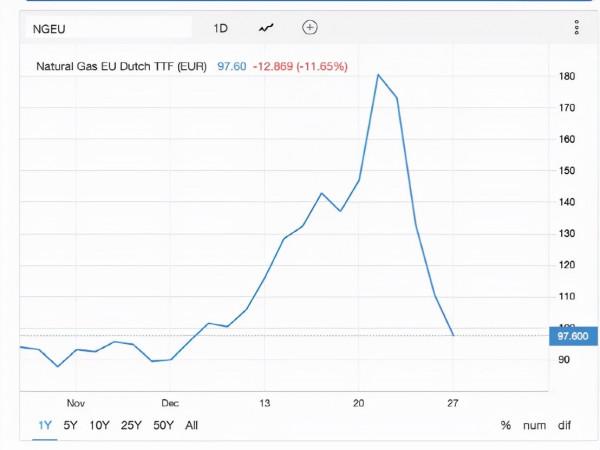Click the -12.869 (-11.65%) change value

[299, 66]
